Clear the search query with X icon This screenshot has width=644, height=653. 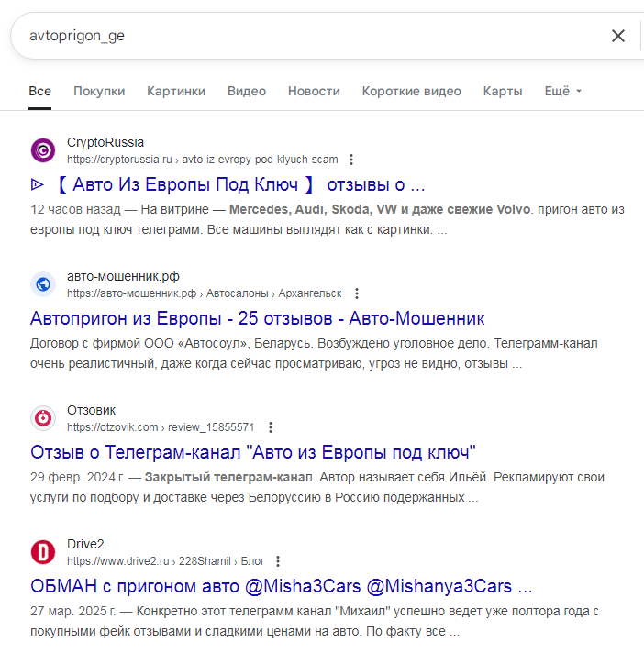pyautogui.click(x=618, y=36)
